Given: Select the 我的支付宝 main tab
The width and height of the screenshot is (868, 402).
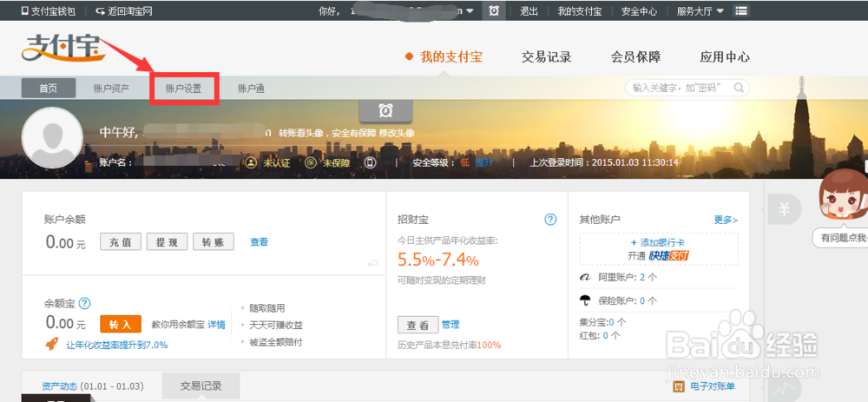Looking at the screenshot, I should (451, 56).
